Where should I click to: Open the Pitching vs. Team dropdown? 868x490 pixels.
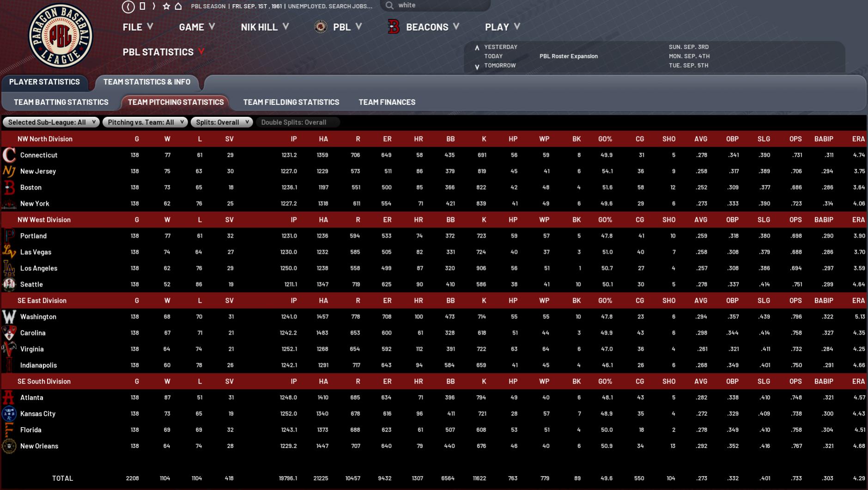[145, 122]
